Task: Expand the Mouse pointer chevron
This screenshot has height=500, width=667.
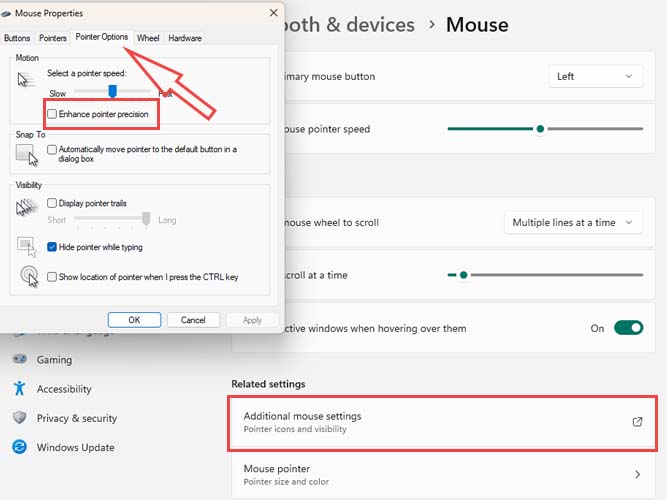Action: 638,474
